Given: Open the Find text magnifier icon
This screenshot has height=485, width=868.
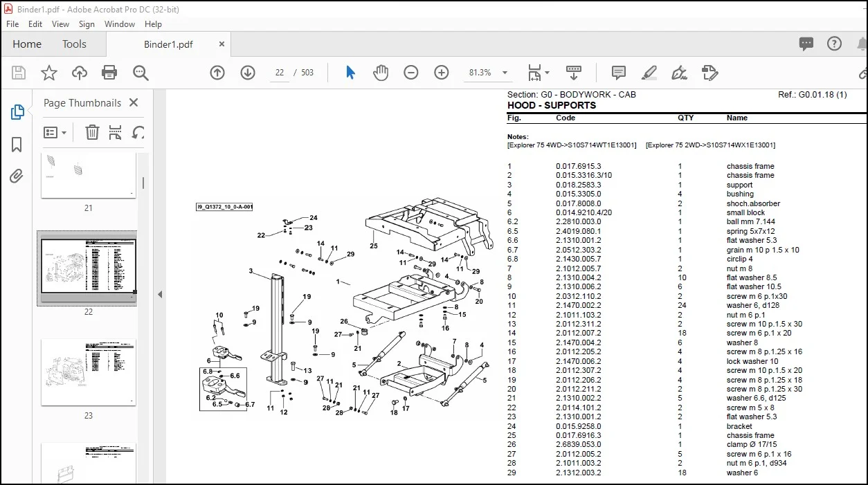Looking at the screenshot, I should [x=141, y=73].
